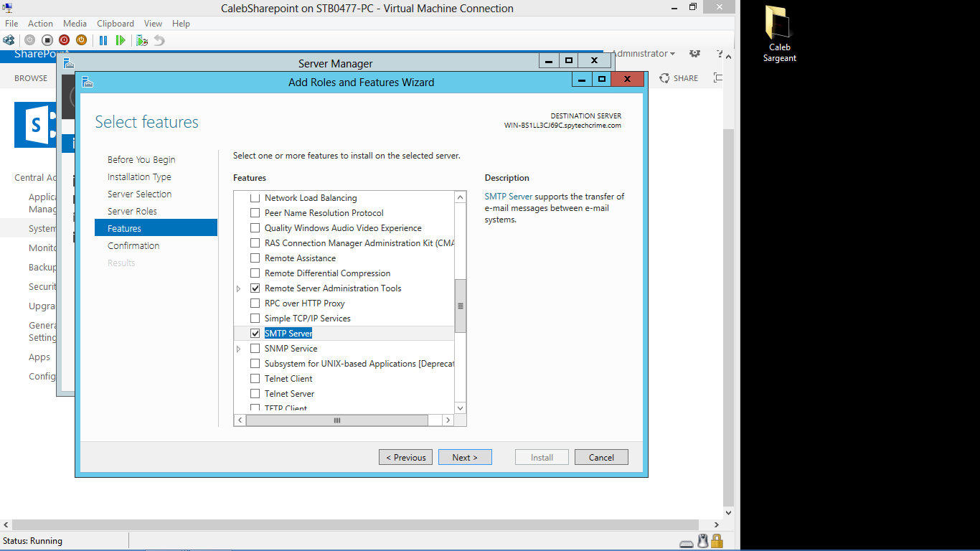The image size is (980, 551).
Task: Click the Previous button
Action: [405, 457]
